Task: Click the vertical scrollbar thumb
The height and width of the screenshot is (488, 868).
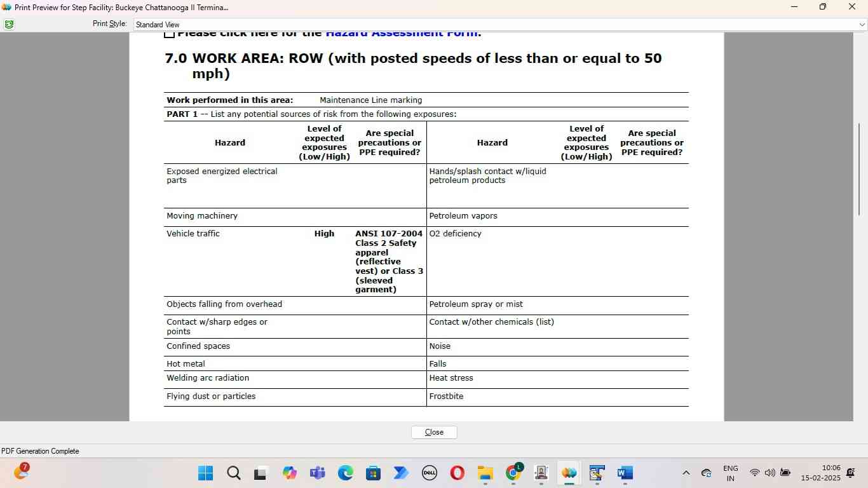Action: click(x=860, y=169)
